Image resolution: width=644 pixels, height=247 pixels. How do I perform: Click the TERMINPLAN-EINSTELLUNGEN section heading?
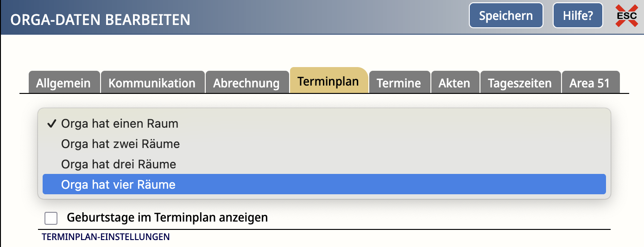pyautogui.click(x=106, y=237)
